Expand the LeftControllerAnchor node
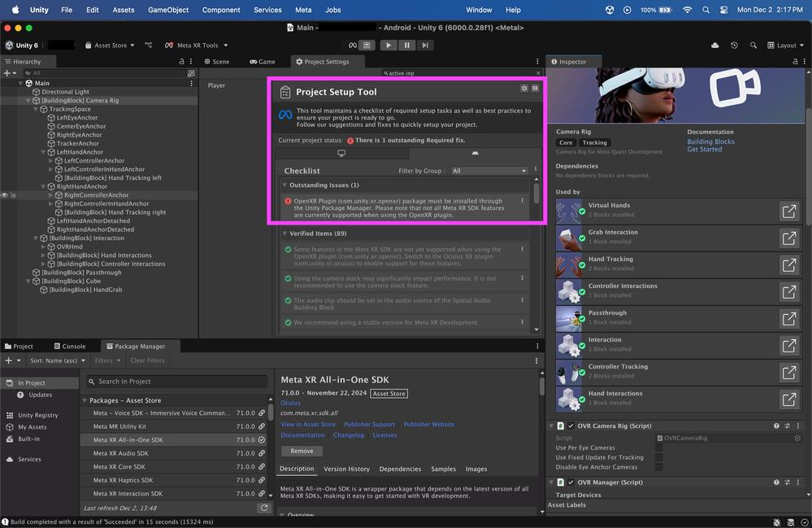The width and height of the screenshot is (812, 528). [x=50, y=160]
